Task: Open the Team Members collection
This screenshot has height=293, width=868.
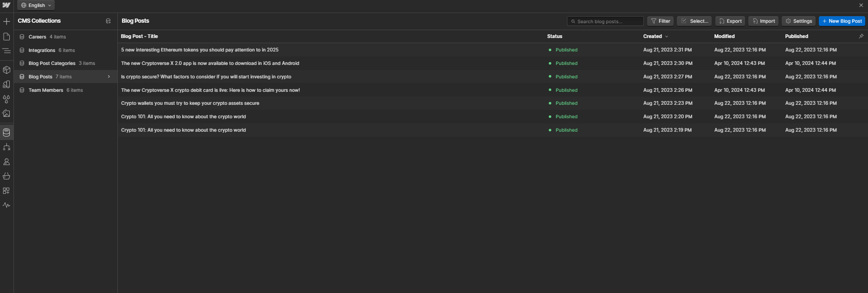Action: [65, 90]
